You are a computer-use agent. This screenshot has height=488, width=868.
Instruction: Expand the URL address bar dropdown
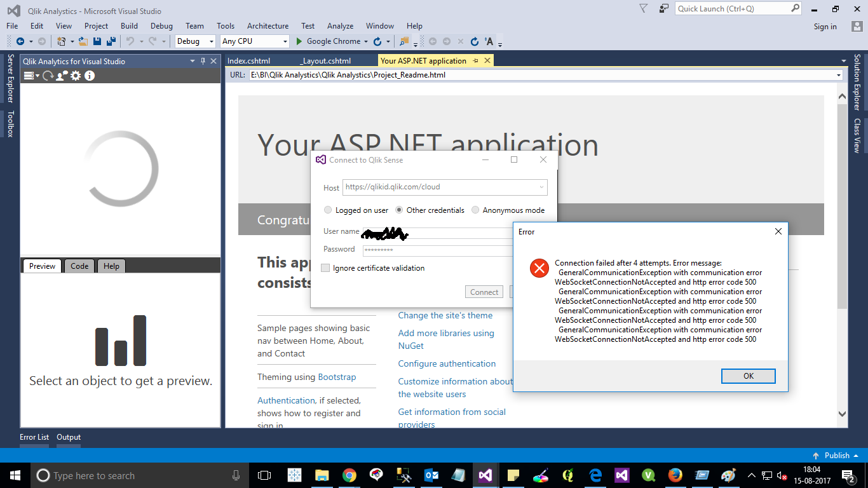pos(839,75)
